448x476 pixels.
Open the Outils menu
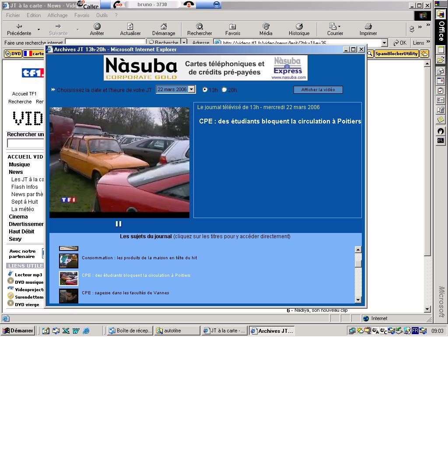[x=102, y=15]
